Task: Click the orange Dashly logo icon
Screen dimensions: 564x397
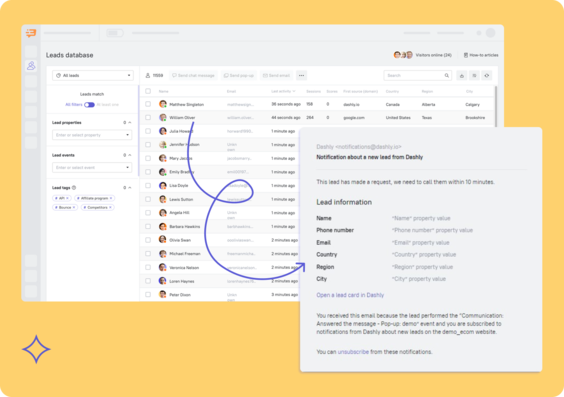Action: pos(31,33)
